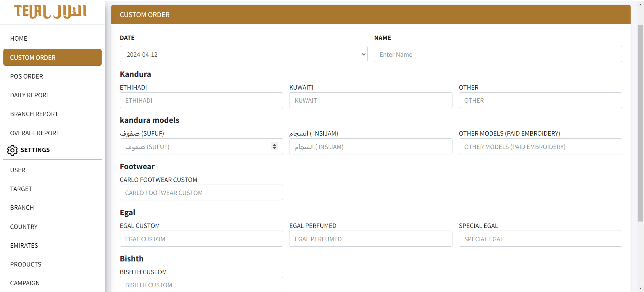Viewport: 644px width, 292px height.
Task: Open Overall Report from sidebar
Action: click(x=35, y=133)
